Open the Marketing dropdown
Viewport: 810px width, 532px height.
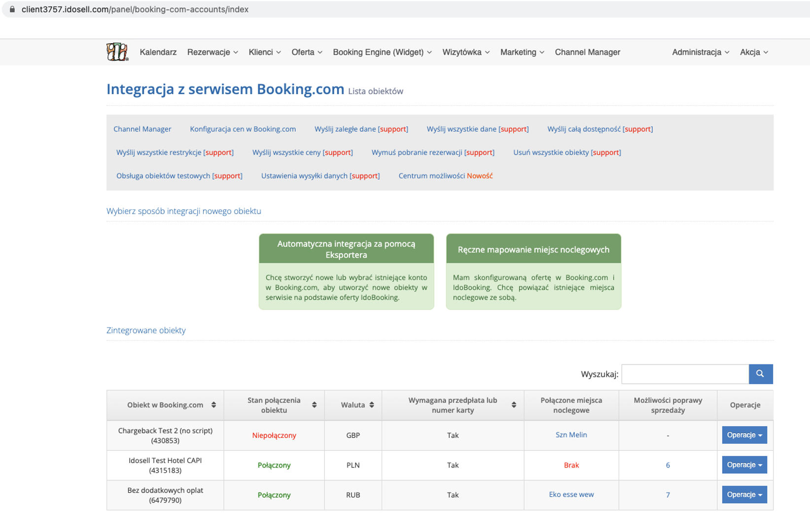522,52
